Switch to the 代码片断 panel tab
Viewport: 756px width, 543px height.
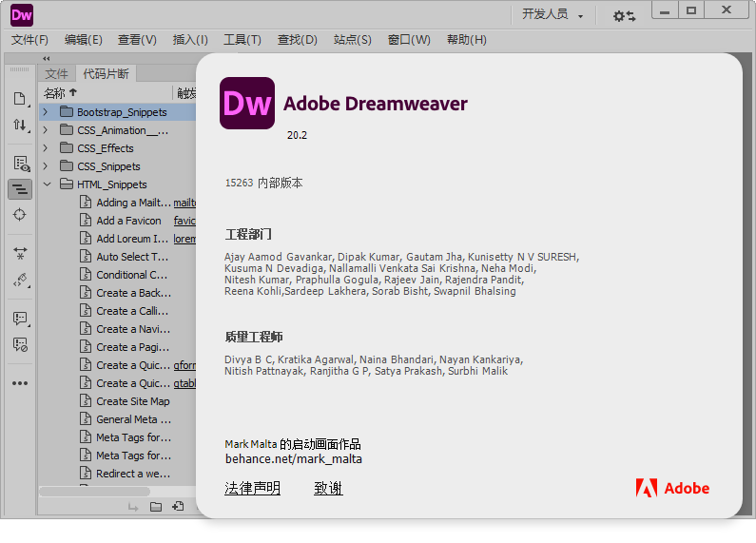click(x=107, y=74)
